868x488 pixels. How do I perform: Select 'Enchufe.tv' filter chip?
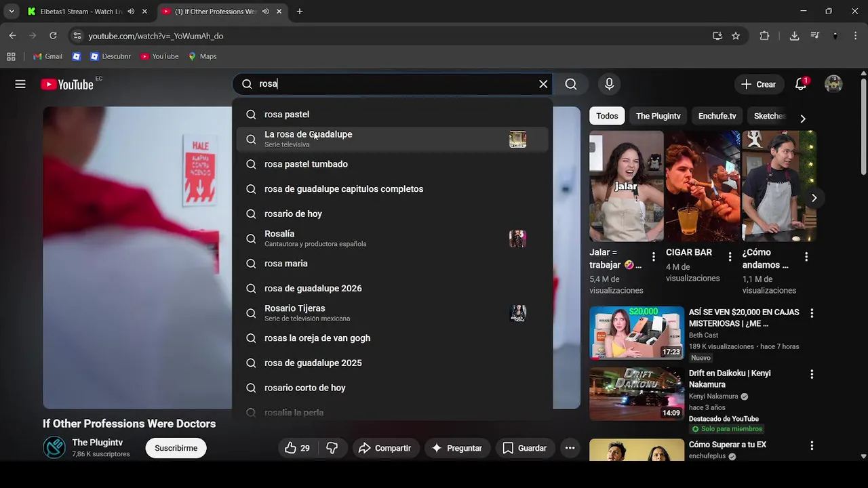717,116
